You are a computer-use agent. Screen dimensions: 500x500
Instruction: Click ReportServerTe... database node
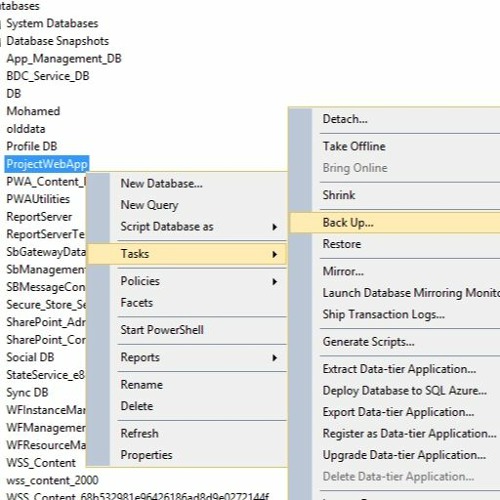tap(46, 234)
